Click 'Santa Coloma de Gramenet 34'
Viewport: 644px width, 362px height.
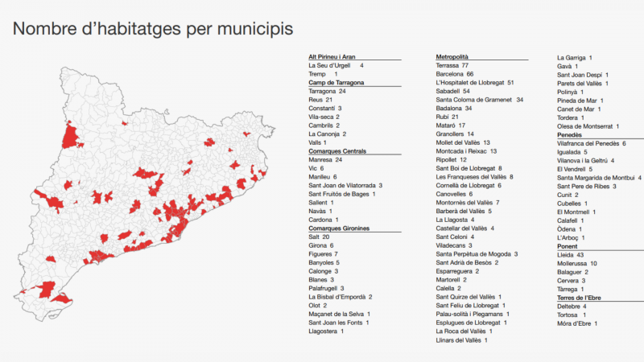pos(480,100)
